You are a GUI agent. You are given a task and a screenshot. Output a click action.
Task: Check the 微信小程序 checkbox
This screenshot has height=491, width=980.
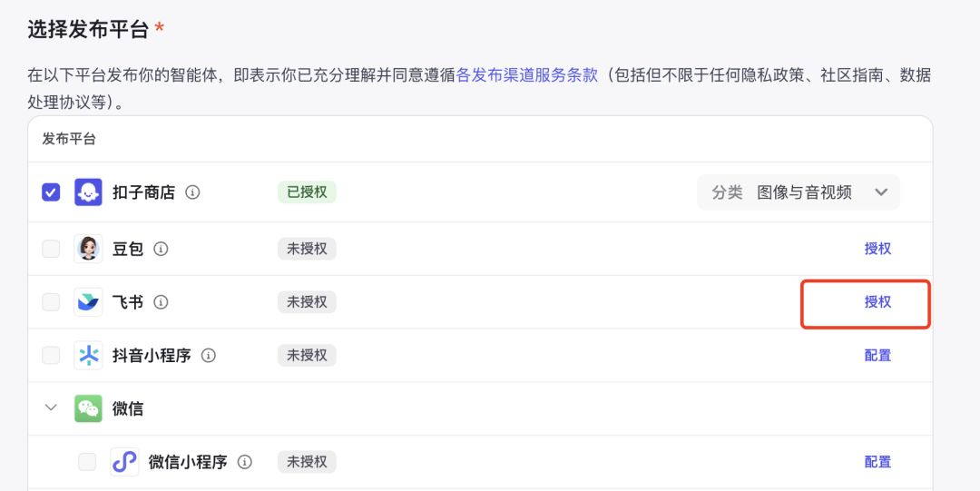point(87,462)
